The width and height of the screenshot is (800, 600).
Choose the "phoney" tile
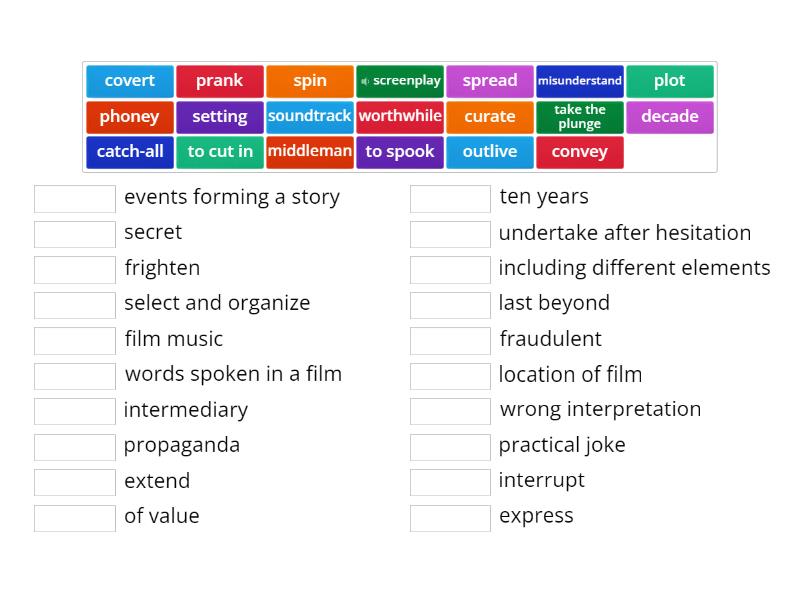click(x=129, y=117)
